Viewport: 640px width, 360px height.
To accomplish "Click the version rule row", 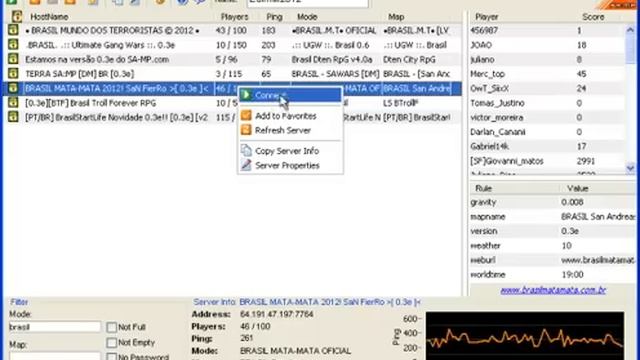I will click(x=552, y=231).
